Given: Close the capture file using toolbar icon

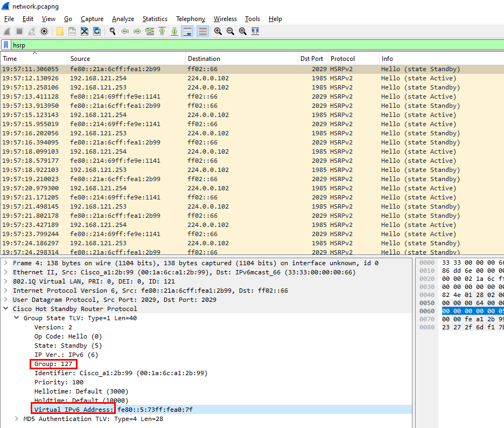Looking at the screenshot, I should click(85, 31).
